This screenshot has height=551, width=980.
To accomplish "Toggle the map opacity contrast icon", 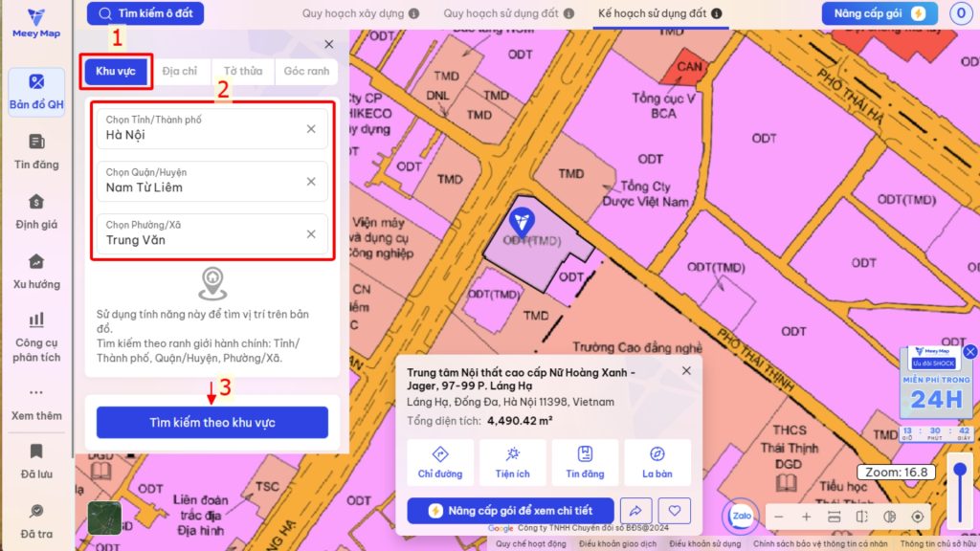I will tap(889, 517).
